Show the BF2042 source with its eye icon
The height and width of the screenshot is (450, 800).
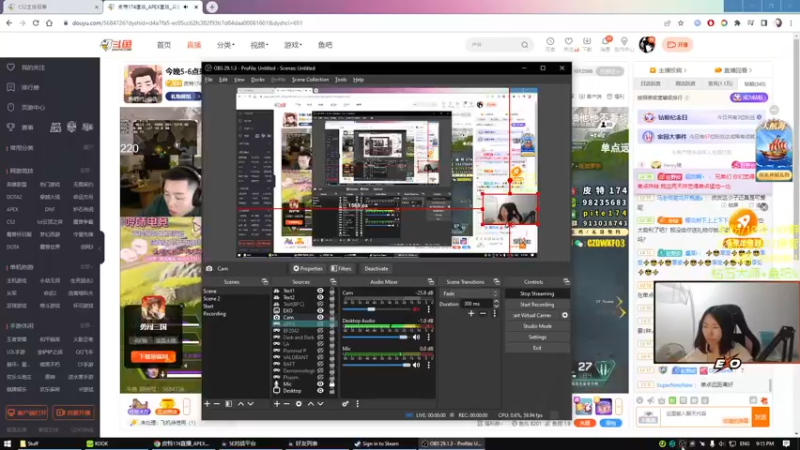coord(320,331)
